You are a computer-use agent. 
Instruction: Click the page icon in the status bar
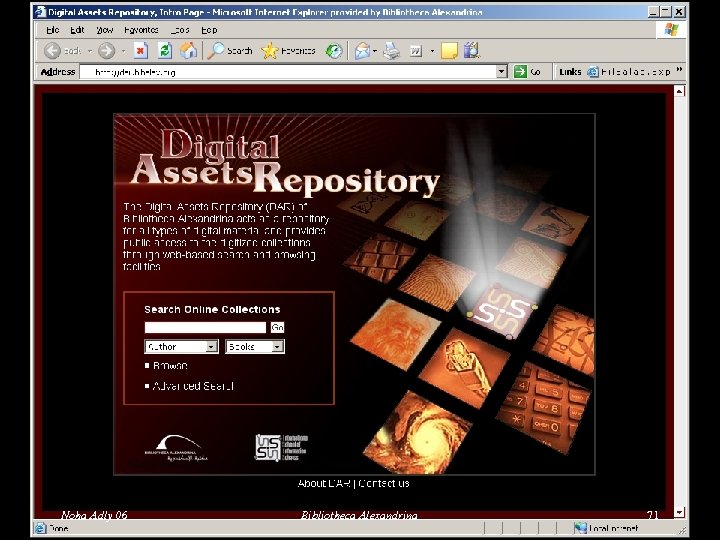[40, 528]
